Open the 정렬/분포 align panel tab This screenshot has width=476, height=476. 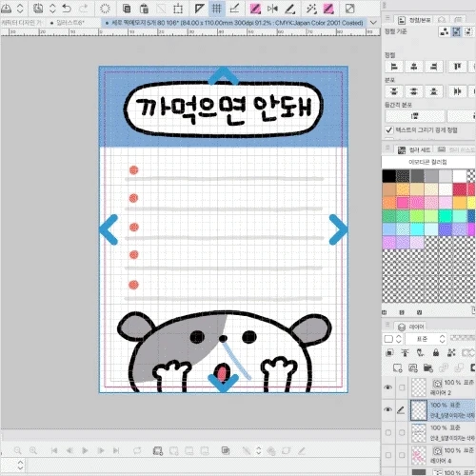pyautogui.click(x=414, y=20)
